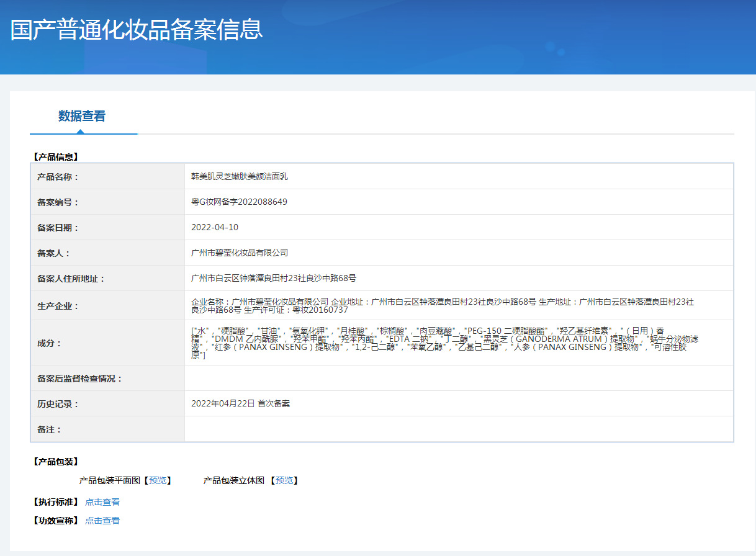The width and height of the screenshot is (756, 556).
Task: Click the 备案人住所地址 address value
Action: coord(274,278)
